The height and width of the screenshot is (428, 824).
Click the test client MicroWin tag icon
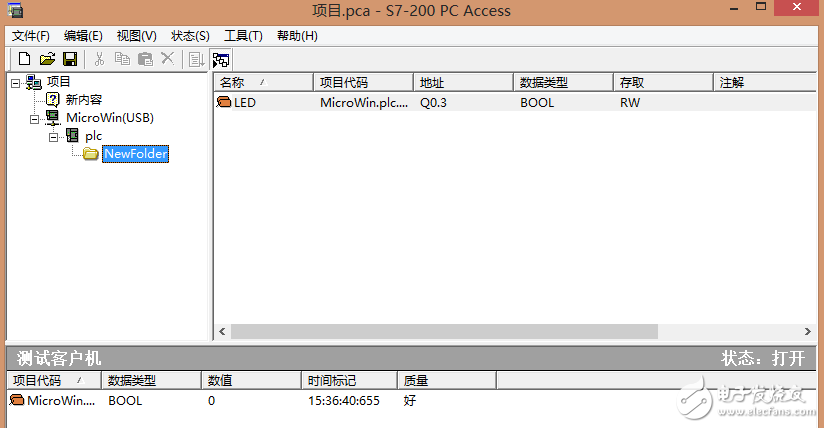(17, 400)
